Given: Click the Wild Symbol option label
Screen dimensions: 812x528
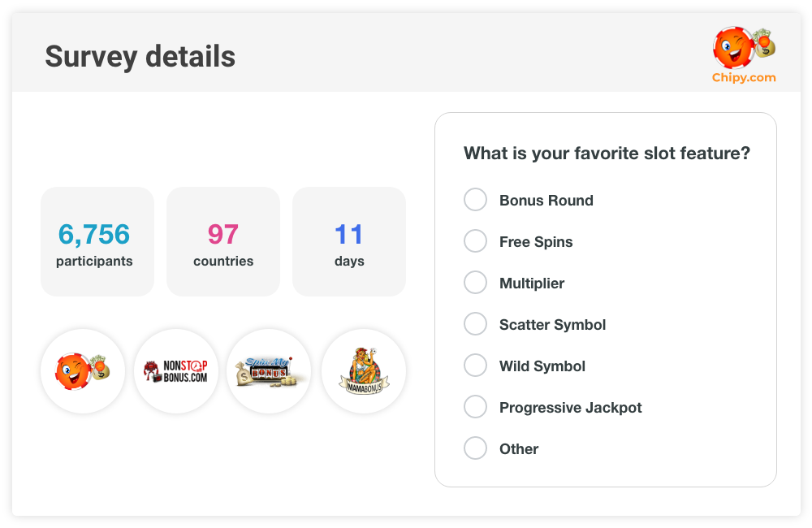Looking at the screenshot, I should (542, 366).
